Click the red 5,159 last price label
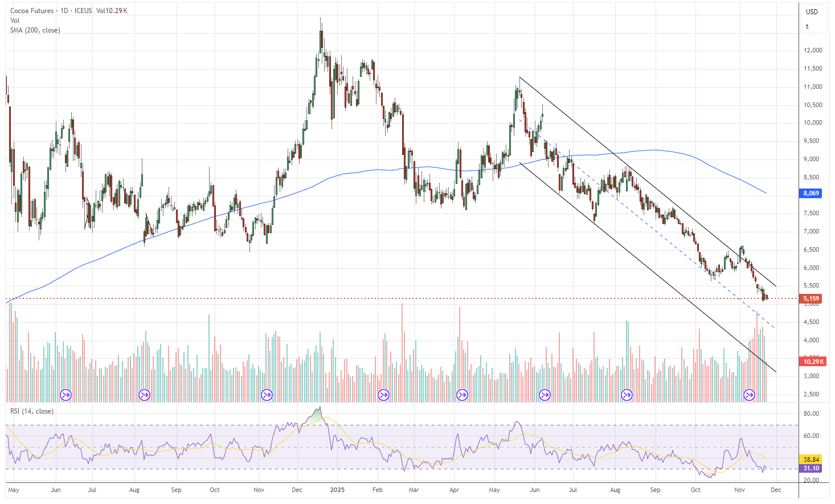The height and width of the screenshot is (504, 835). click(x=811, y=298)
